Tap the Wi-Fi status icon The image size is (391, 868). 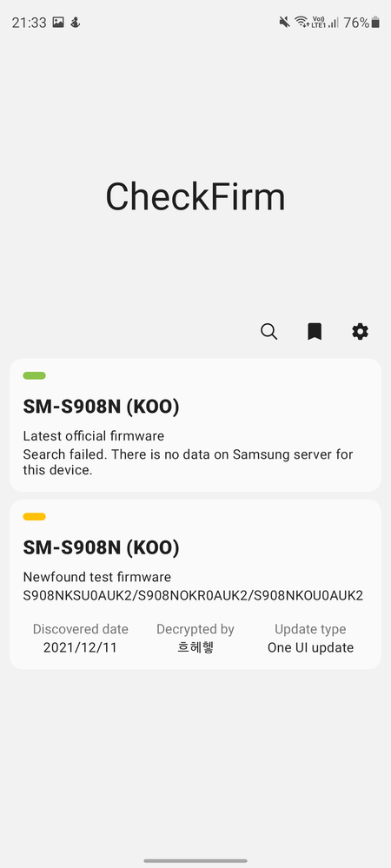click(302, 22)
